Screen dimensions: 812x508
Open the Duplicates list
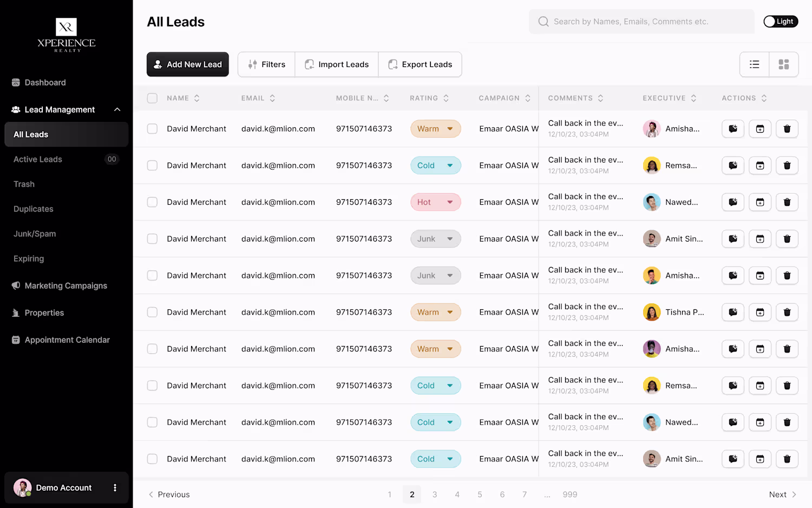(x=34, y=209)
